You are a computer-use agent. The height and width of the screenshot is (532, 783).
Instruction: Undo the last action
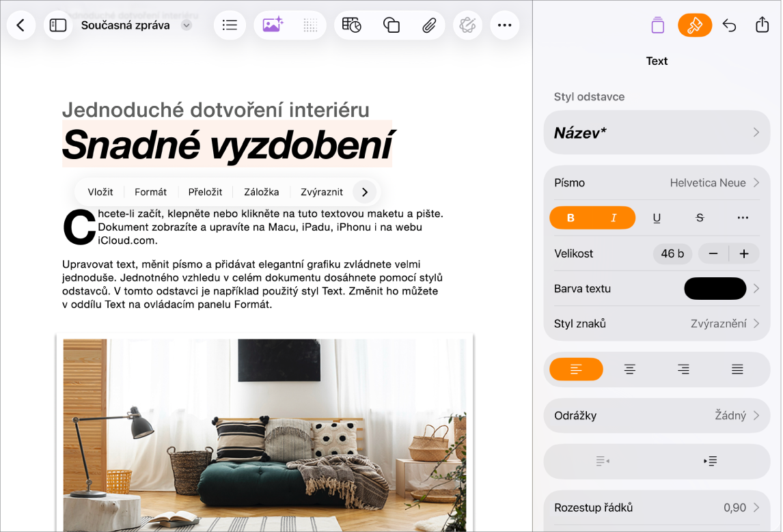coord(729,25)
